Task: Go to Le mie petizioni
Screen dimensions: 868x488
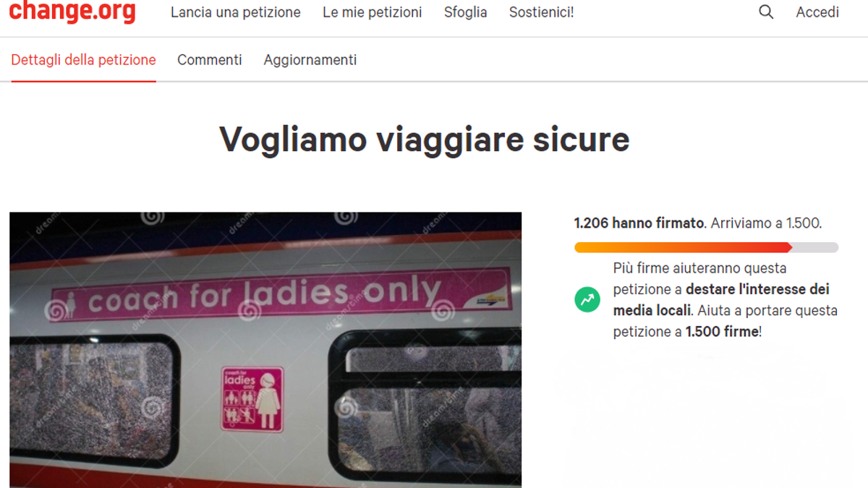Action: point(373,12)
